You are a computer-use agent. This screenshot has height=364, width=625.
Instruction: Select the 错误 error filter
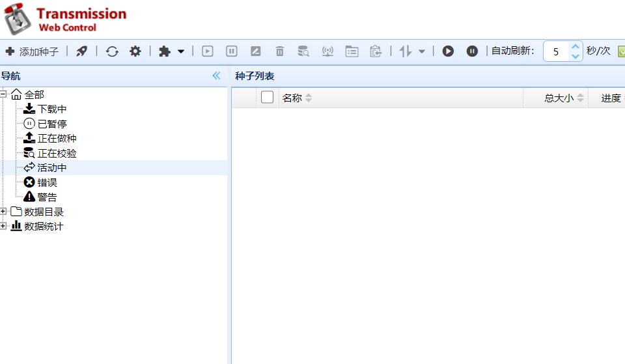tap(47, 182)
